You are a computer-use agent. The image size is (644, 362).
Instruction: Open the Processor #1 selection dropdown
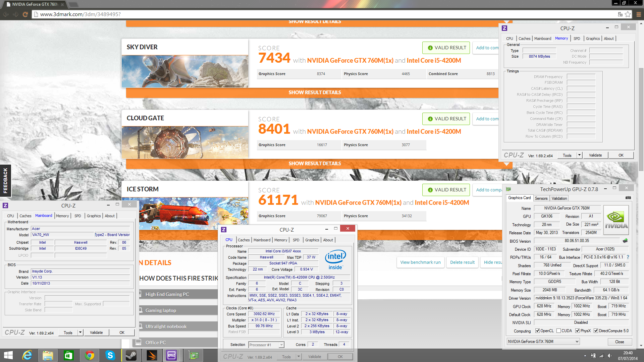click(x=266, y=345)
